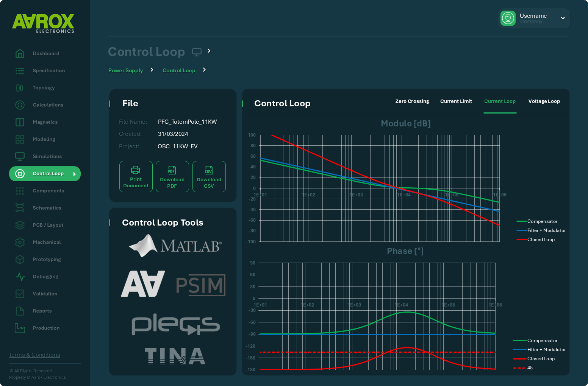
Task: Click the Calculations sidebar icon
Action: pos(20,105)
